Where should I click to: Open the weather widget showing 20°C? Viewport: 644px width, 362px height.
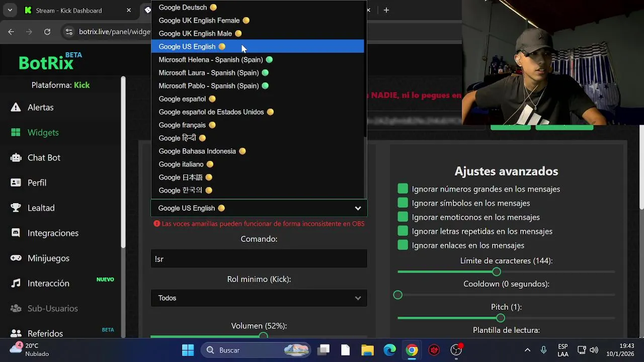pyautogui.click(x=30, y=349)
